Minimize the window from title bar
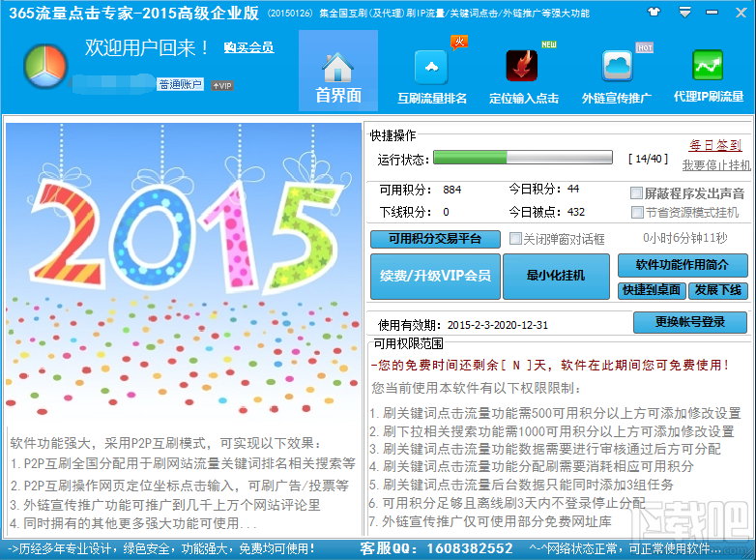Screen dimensions: 756x560 (712, 12)
